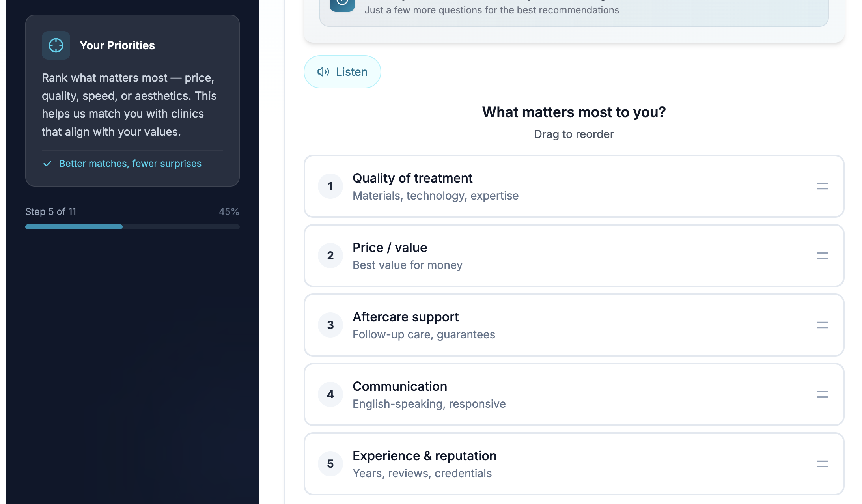
Task: Click the number 1 badge on Quality card
Action: 330,186
